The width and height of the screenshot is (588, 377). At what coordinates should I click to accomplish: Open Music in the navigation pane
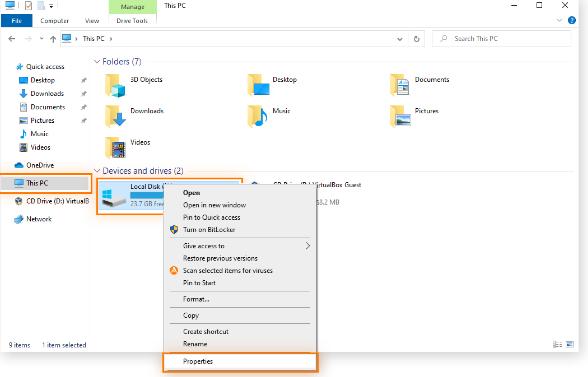tap(34, 134)
